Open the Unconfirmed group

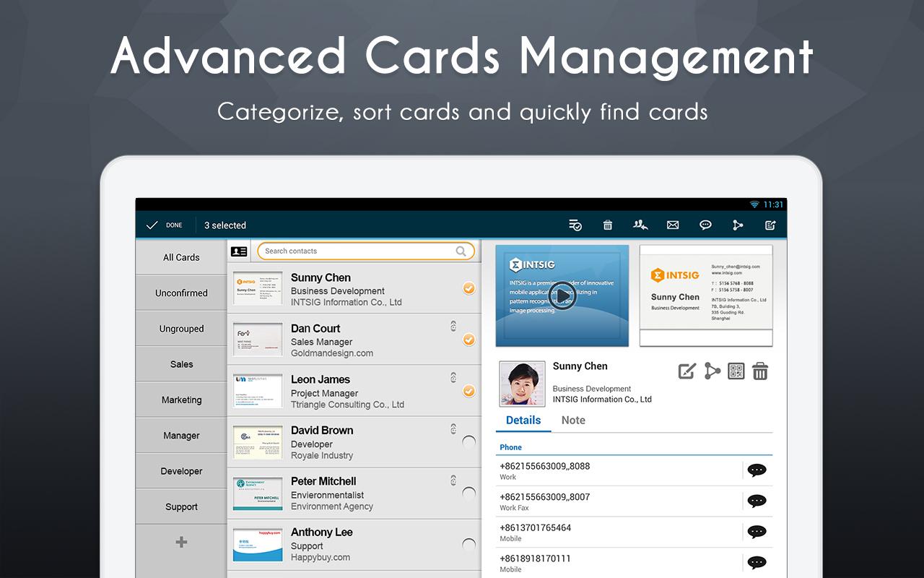coord(181,293)
